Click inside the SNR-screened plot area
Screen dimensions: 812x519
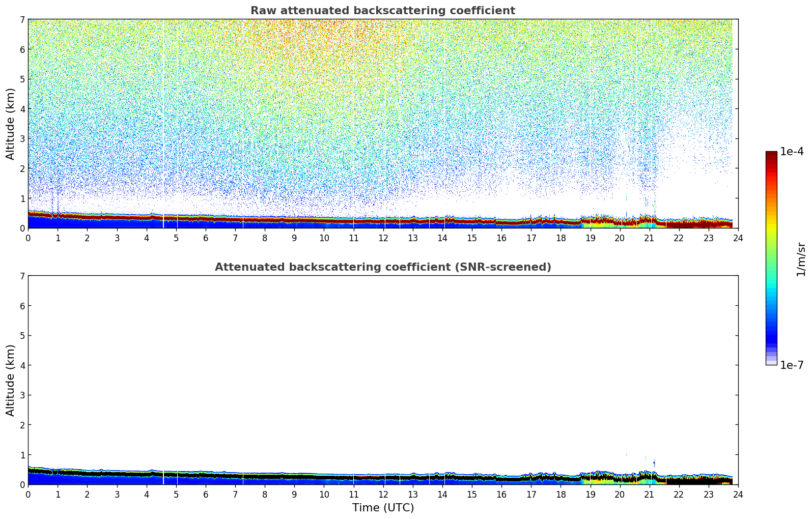383,380
